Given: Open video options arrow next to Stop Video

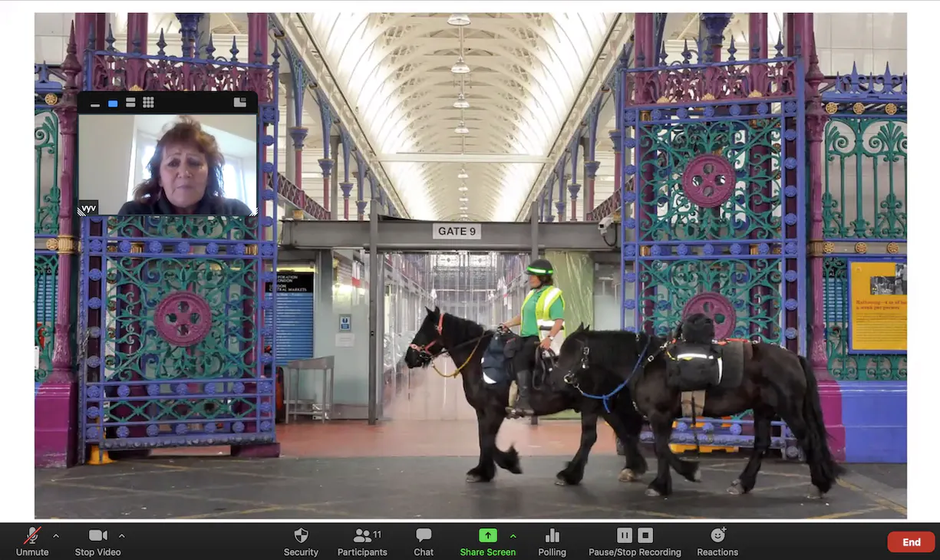Looking at the screenshot, I should [x=121, y=535].
